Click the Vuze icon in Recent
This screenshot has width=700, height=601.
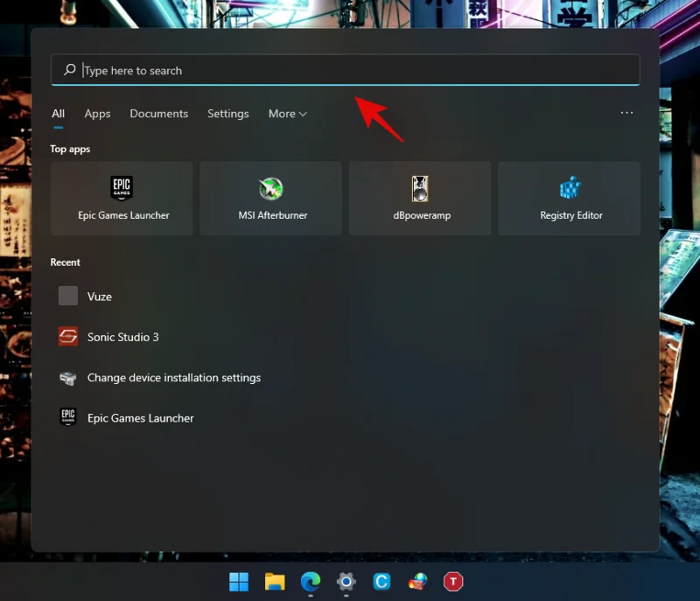[68, 296]
